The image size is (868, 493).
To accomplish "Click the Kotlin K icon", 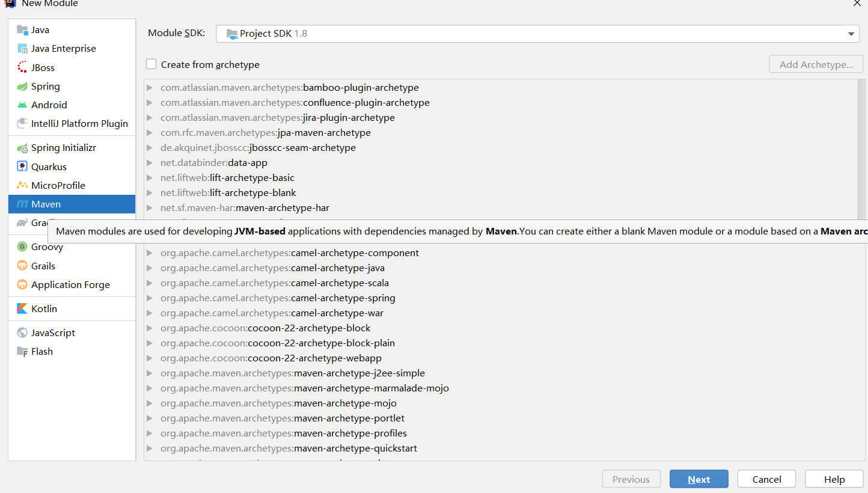I will 22,308.
